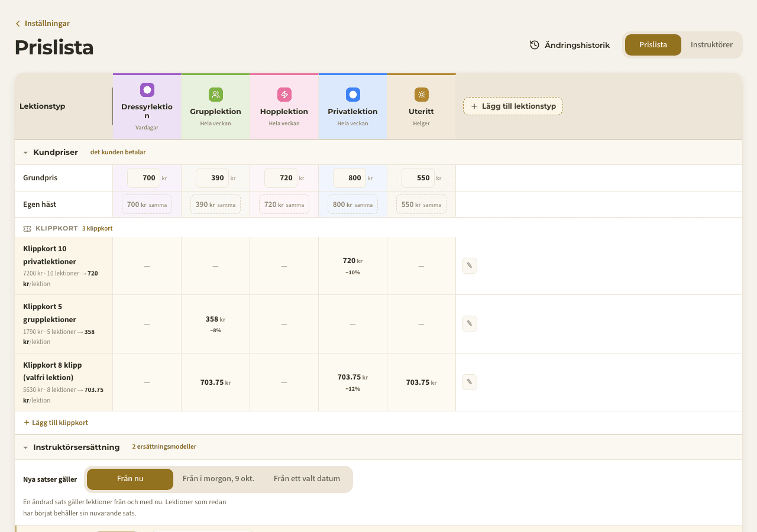Viewport: 757px width, 532px height.
Task: Set Egen häst price for Hopplektion
Action: (x=284, y=205)
